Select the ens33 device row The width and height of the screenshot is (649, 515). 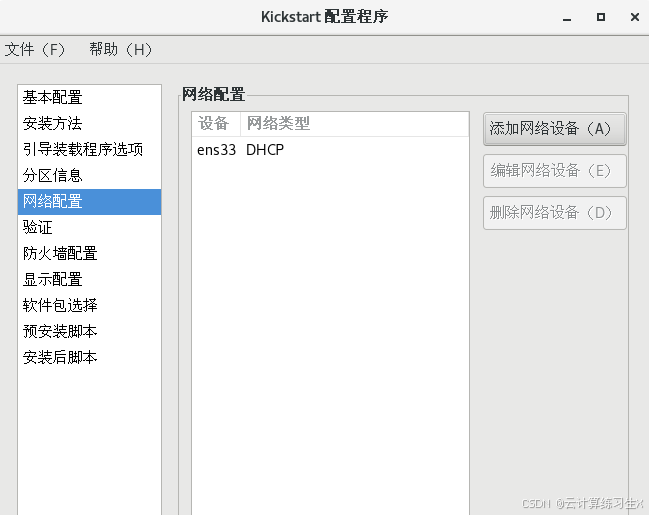330,150
